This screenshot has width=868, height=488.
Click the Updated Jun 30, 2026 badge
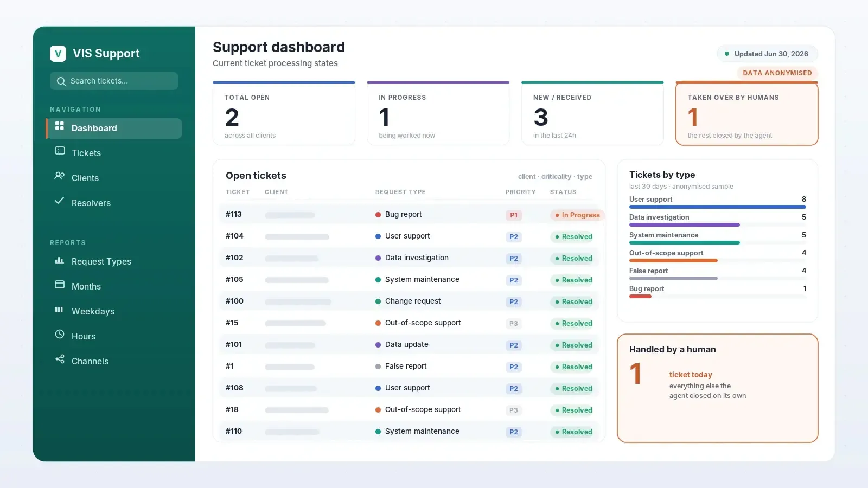point(767,54)
